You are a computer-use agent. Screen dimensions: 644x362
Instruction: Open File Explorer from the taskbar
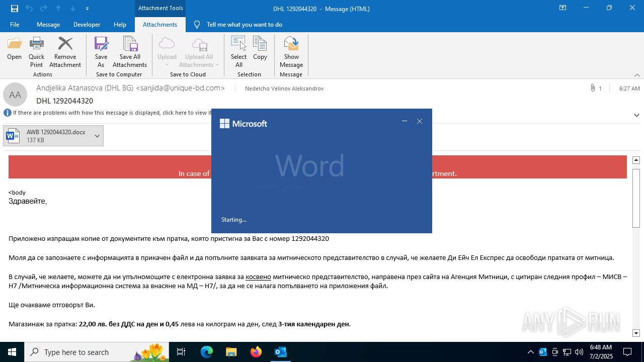pos(231,352)
